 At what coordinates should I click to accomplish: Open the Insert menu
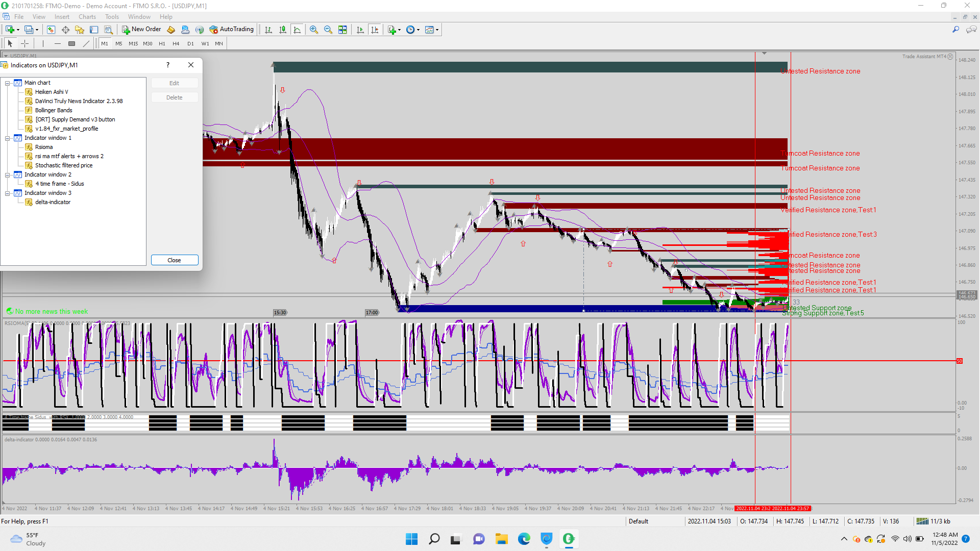tap(62, 17)
